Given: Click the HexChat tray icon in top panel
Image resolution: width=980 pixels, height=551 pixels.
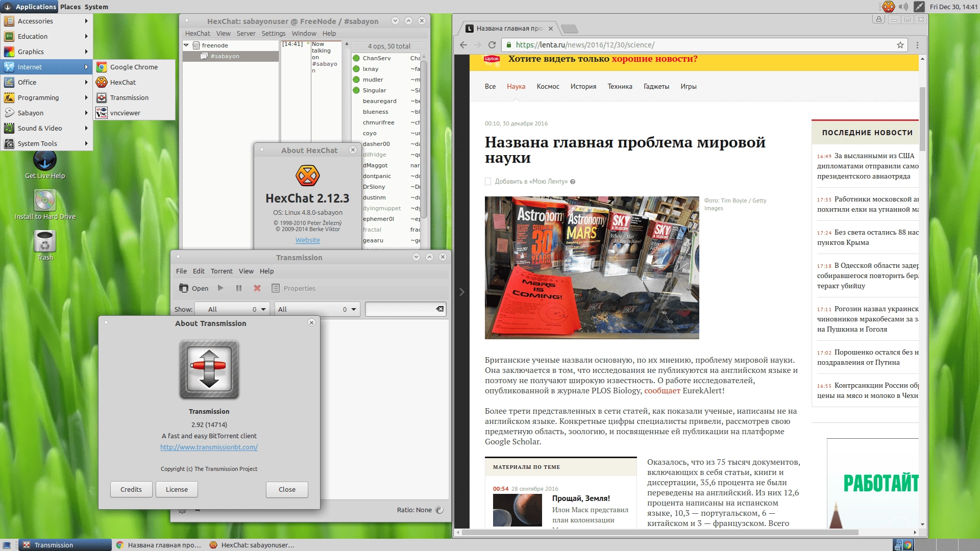Looking at the screenshot, I should pos(889,7).
